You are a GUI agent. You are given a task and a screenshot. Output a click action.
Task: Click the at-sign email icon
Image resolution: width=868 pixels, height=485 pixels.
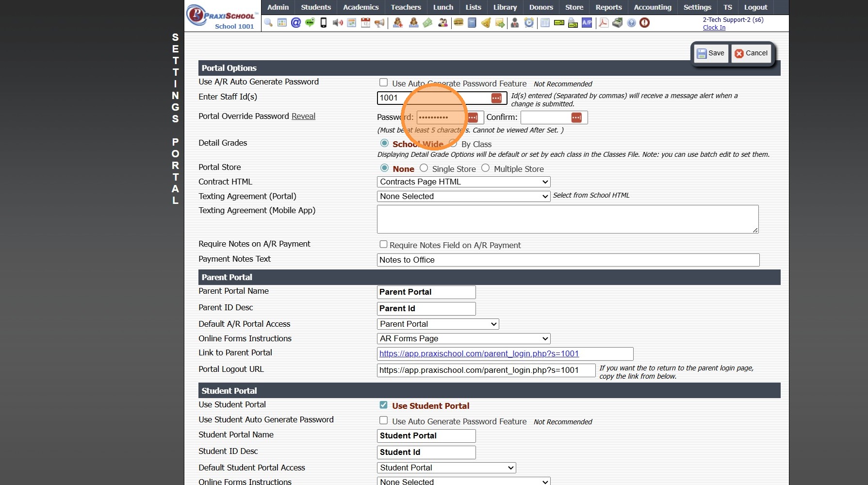(296, 23)
